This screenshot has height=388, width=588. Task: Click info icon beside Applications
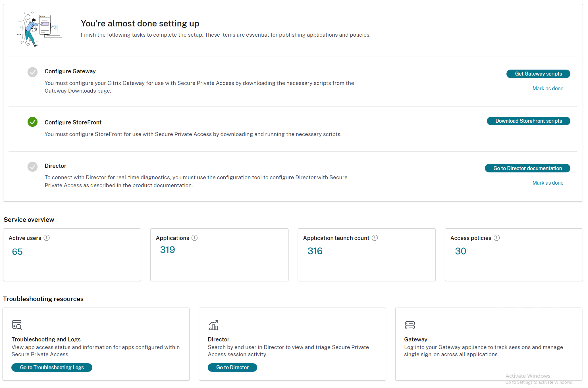pos(194,238)
